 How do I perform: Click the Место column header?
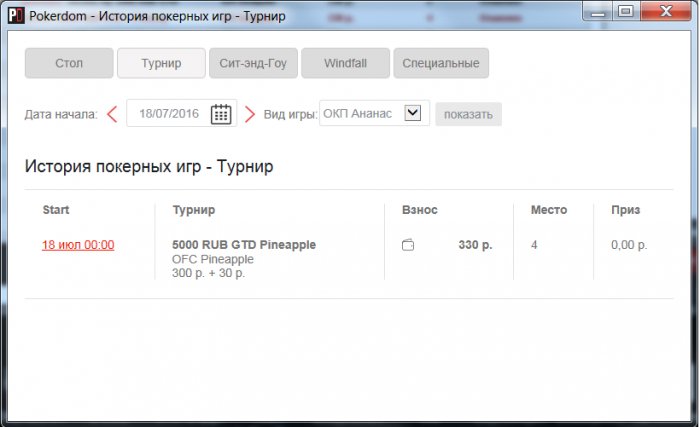(549, 210)
